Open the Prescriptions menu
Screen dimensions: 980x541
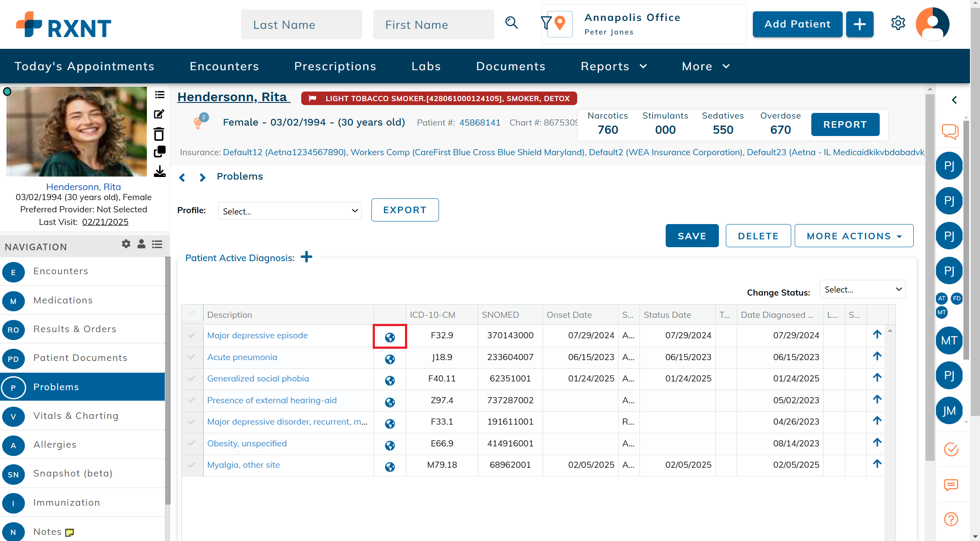(335, 66)
